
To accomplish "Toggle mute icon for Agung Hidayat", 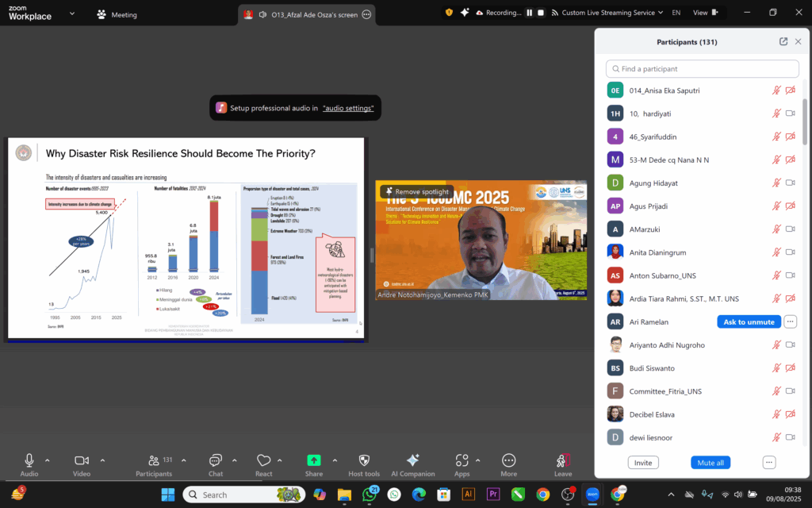I will (x=776, y=183).
